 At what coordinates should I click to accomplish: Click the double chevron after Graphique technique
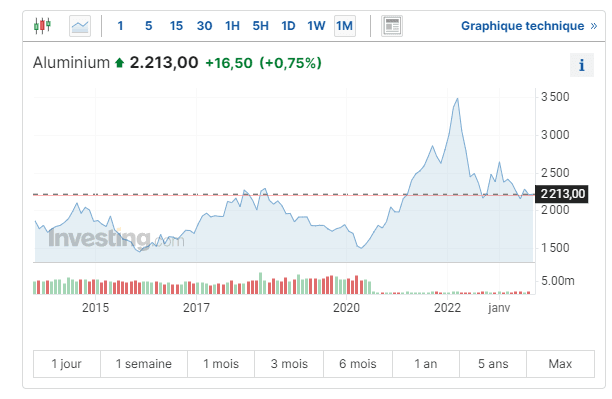(x=594, y=26)
